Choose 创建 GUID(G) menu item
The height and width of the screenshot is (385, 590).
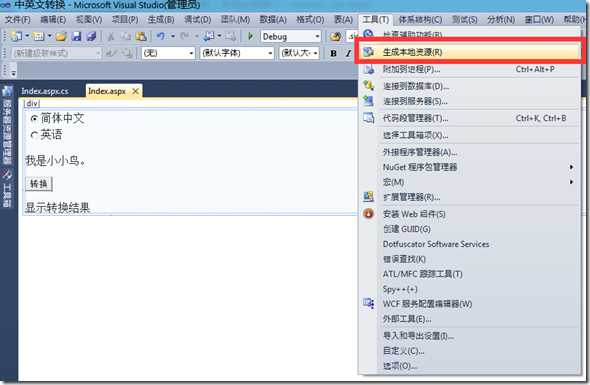tap(470, 229)
